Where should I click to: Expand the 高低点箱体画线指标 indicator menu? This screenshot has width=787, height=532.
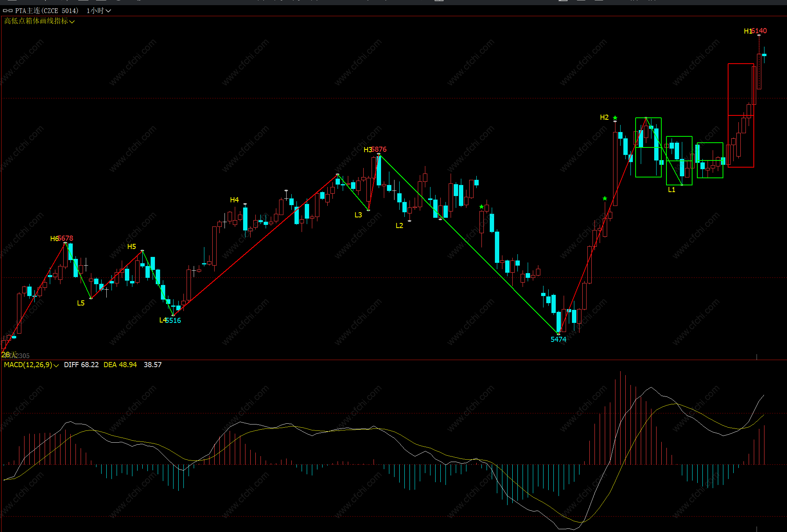click(39, 21)
